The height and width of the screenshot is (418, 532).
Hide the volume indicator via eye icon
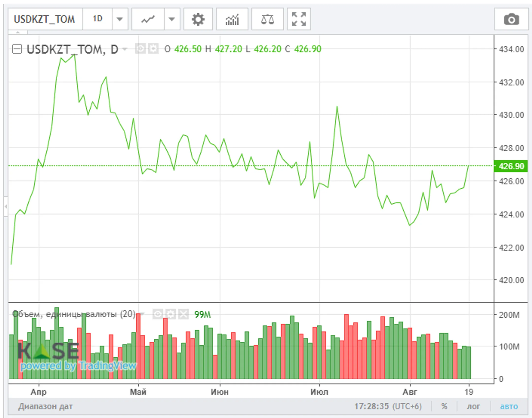pos(158,314)
